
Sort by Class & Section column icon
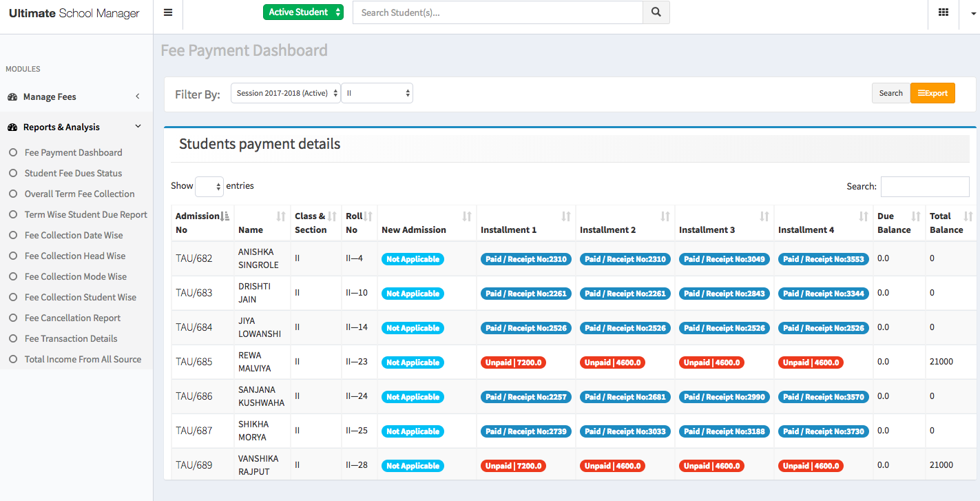tap(333, 216)
